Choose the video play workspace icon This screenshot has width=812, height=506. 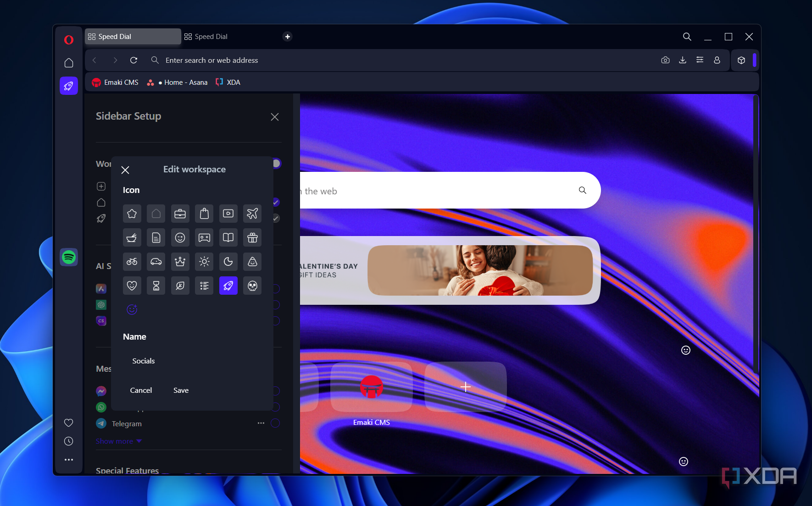click(228, 214)
